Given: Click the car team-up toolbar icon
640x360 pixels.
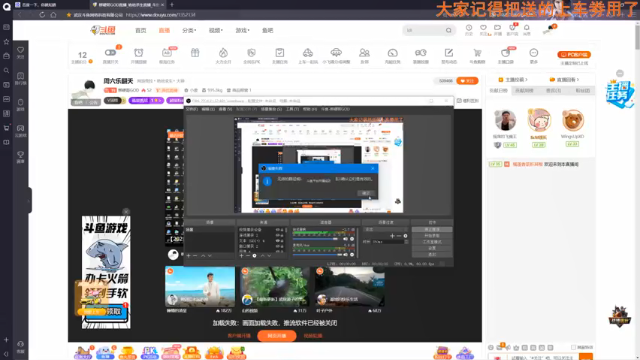Looking at the screenshot, I should (308, 53).
